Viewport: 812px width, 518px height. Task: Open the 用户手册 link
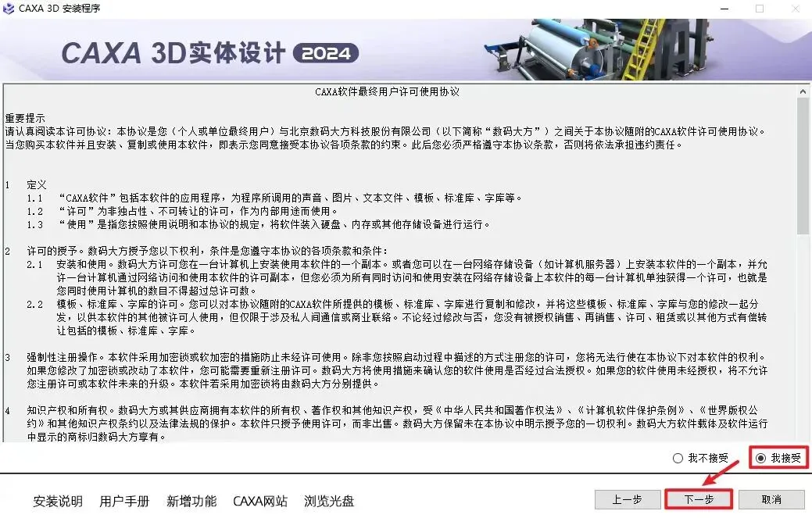(124, 501)
